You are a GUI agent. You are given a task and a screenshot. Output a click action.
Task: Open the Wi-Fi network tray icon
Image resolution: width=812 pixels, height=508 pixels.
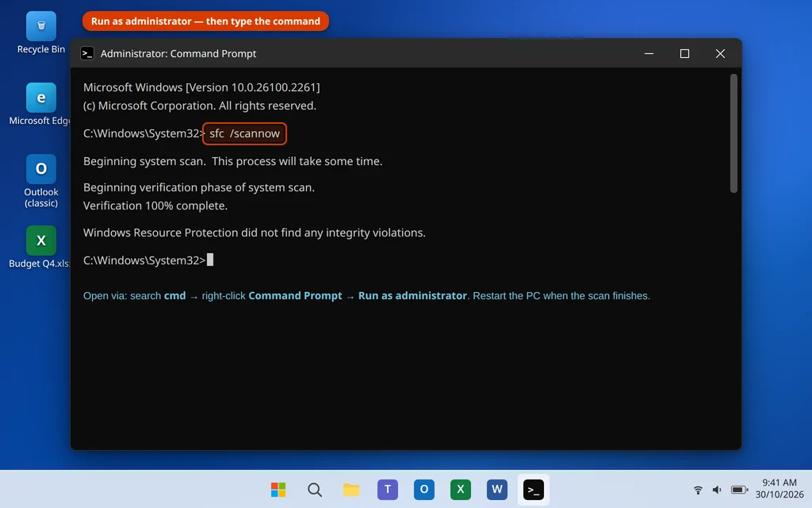pos(698,489)
